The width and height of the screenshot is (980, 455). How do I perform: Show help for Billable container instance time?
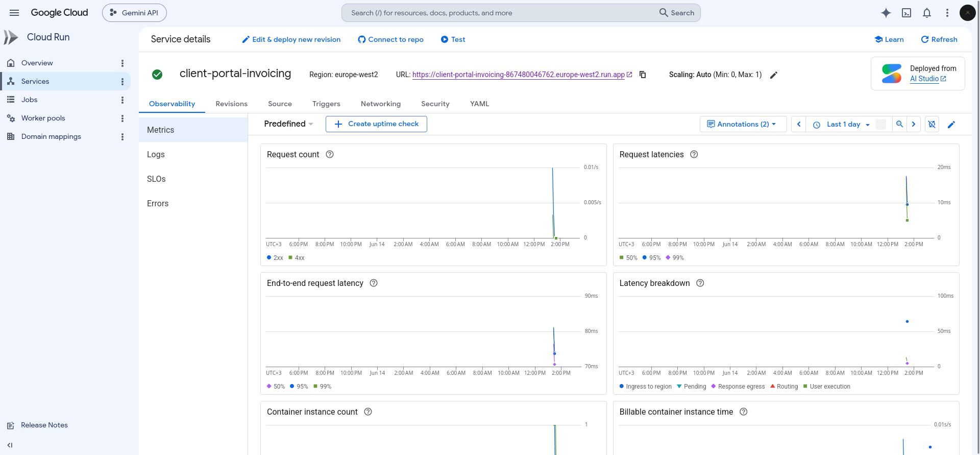click(x=744, y=412)
